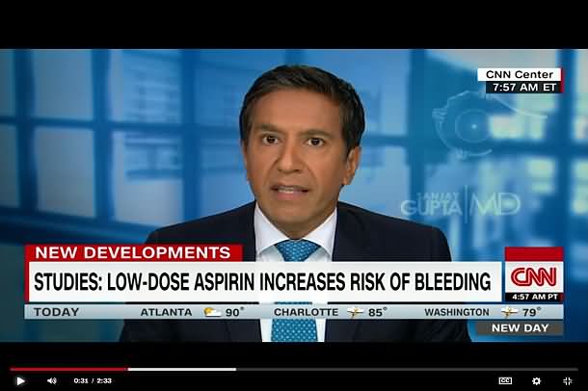
Task: Click the 7:57 AM ET time stamp
Action: pyautogui.click(x=524, y=88)
